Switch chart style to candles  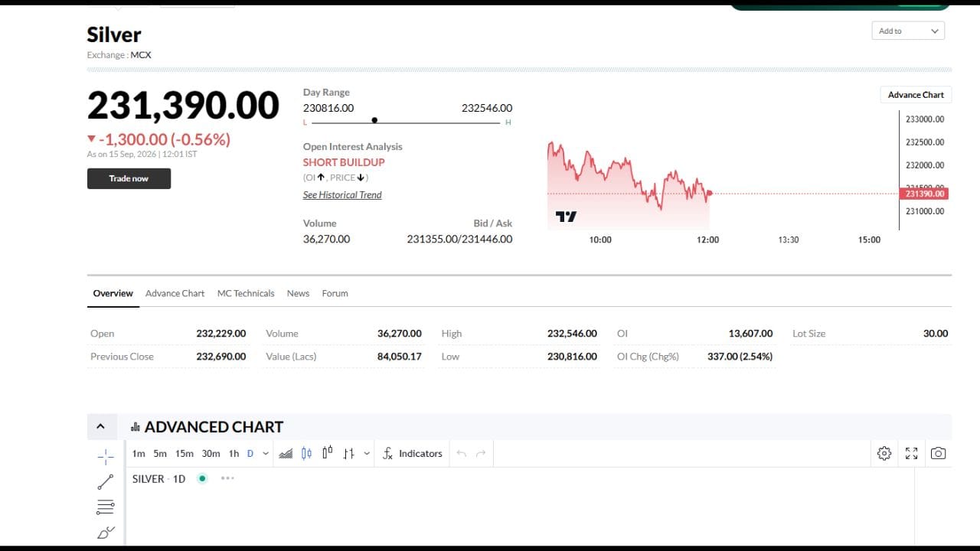click(306, 454)
